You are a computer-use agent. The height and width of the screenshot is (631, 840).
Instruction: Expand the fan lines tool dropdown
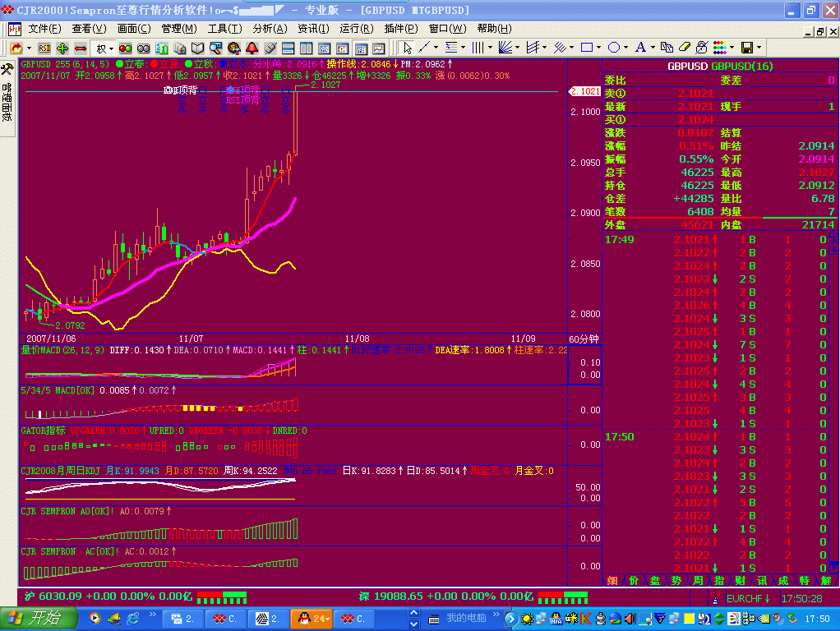517,48
